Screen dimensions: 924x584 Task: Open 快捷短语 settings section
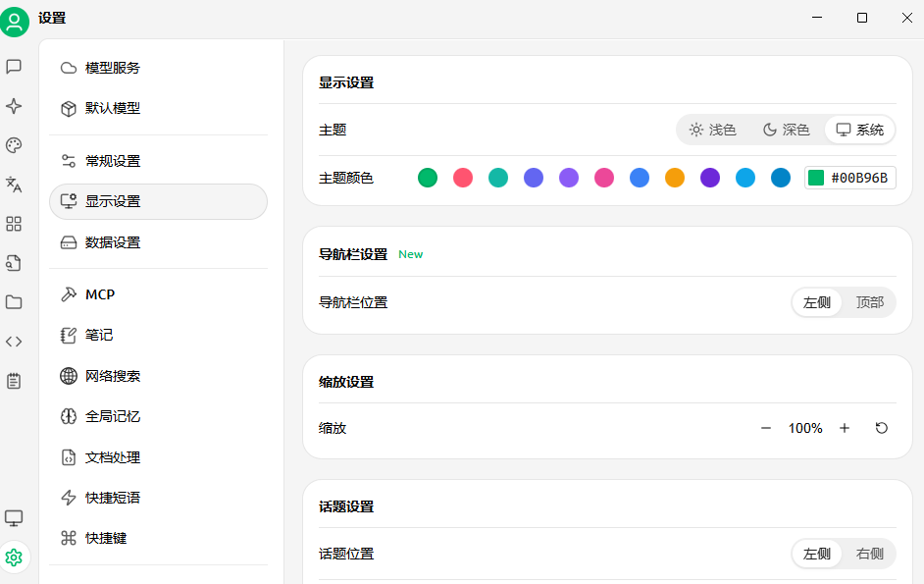click(159, 498)
